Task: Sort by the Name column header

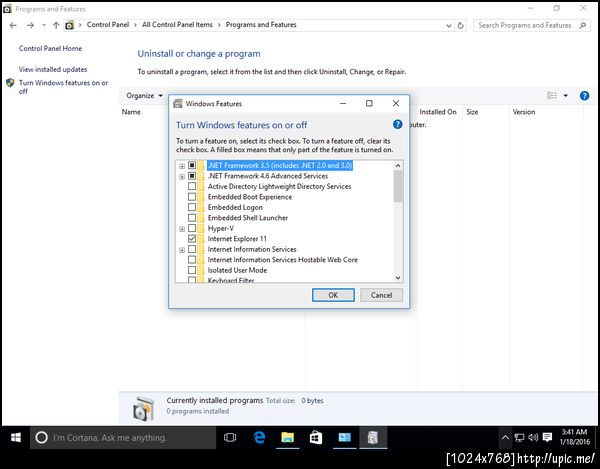Action: tap(131, 112)
